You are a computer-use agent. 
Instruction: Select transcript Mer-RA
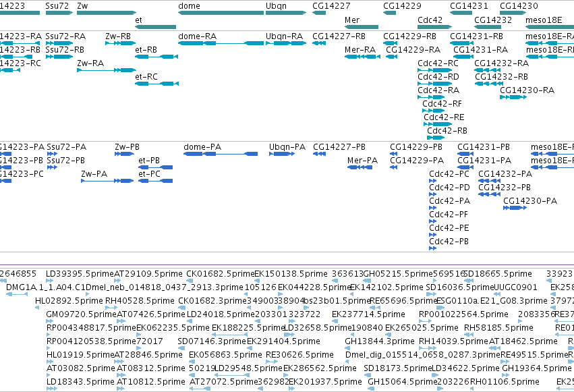(362, 57)
